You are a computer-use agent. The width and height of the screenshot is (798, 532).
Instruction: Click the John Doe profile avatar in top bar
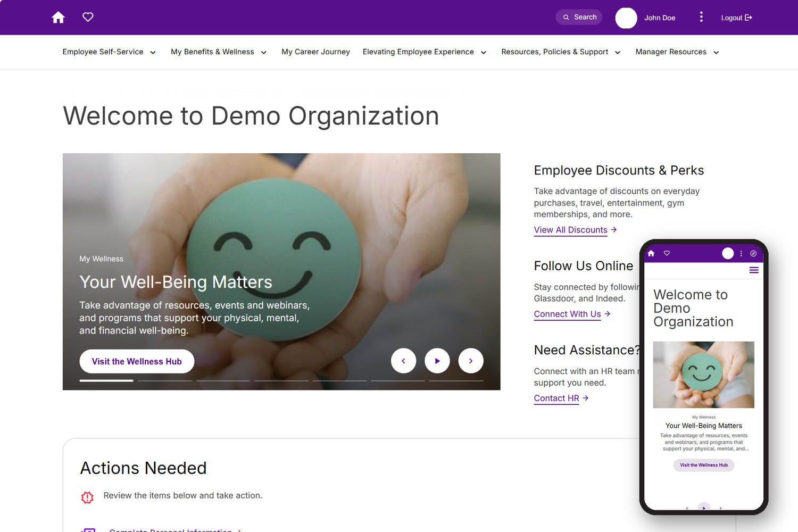[x=626, y=18]
